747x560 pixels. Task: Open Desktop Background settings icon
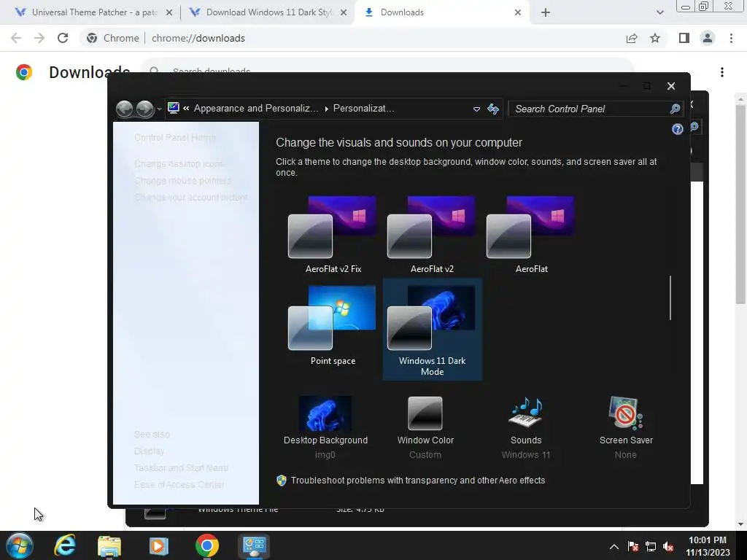click(x=325, y=414)
